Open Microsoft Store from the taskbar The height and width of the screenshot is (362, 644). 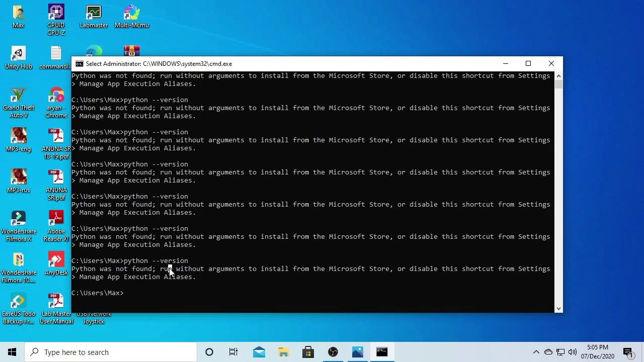[x=308, y=352]
